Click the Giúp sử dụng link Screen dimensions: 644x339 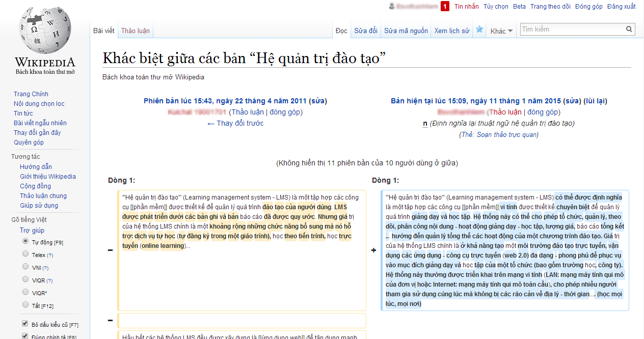point(39,206)
